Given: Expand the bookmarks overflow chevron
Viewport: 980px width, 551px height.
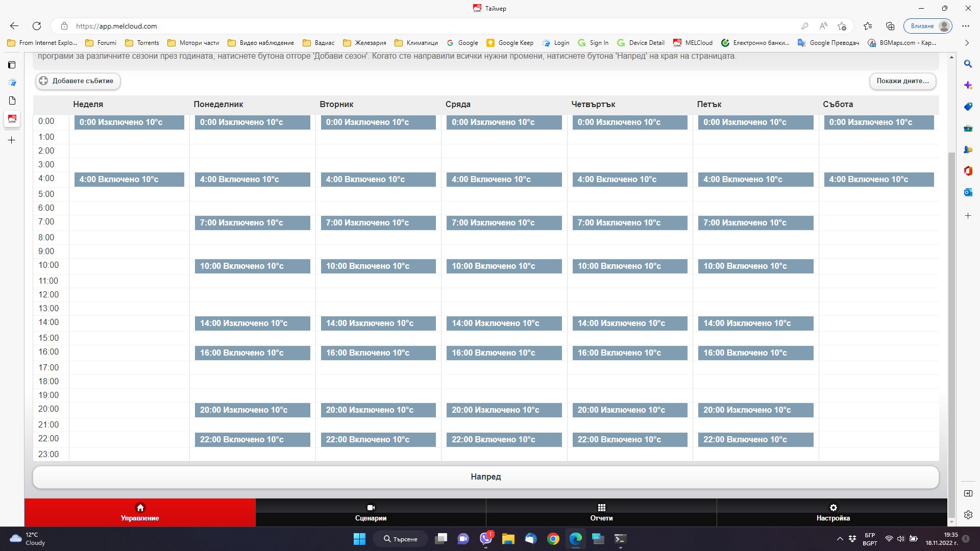Looking at the screenshot, I should [x=967, y=43].
